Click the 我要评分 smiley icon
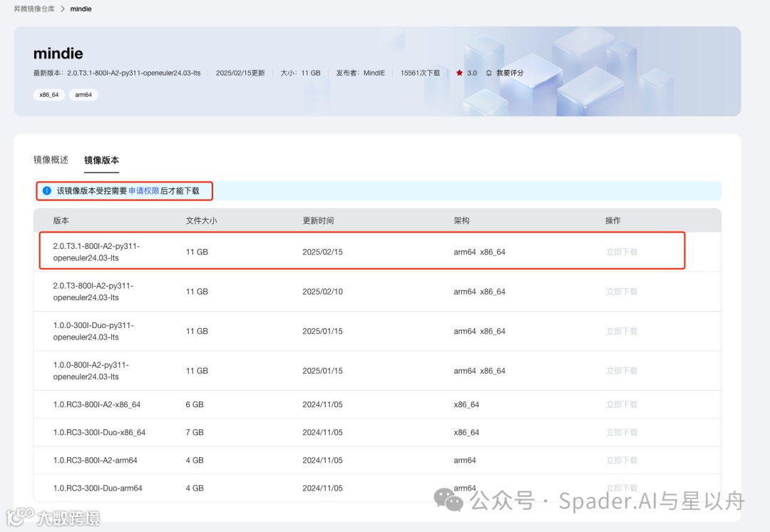The height and width of the screenshot is (532, 770). tap(488, 73)
